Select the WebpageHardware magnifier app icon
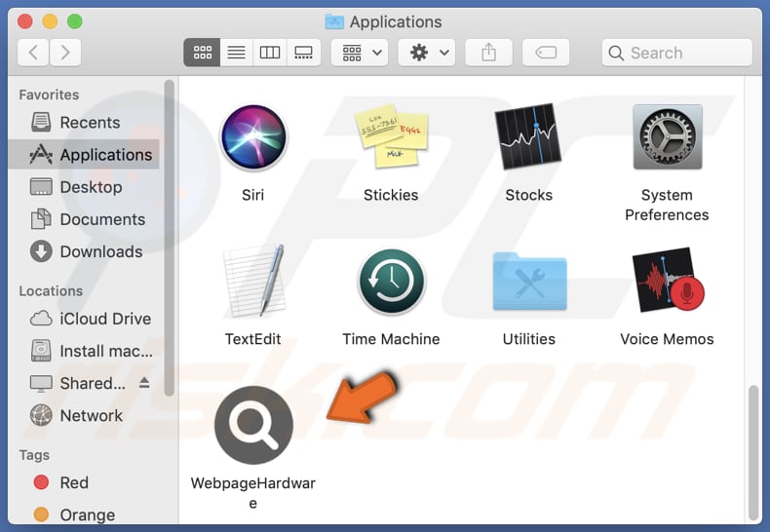The height and width of the screenshot is (532, 770). pos(253,425)
